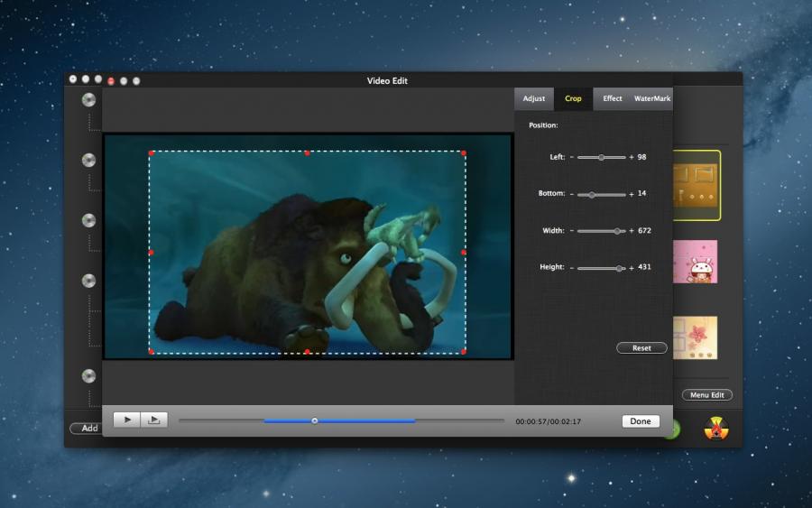Decrease Height value with minus sign

[572, 268]
